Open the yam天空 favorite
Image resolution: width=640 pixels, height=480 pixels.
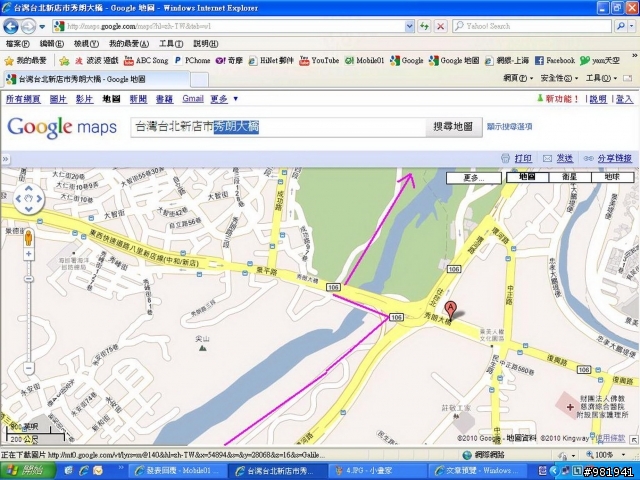[600, 61]
